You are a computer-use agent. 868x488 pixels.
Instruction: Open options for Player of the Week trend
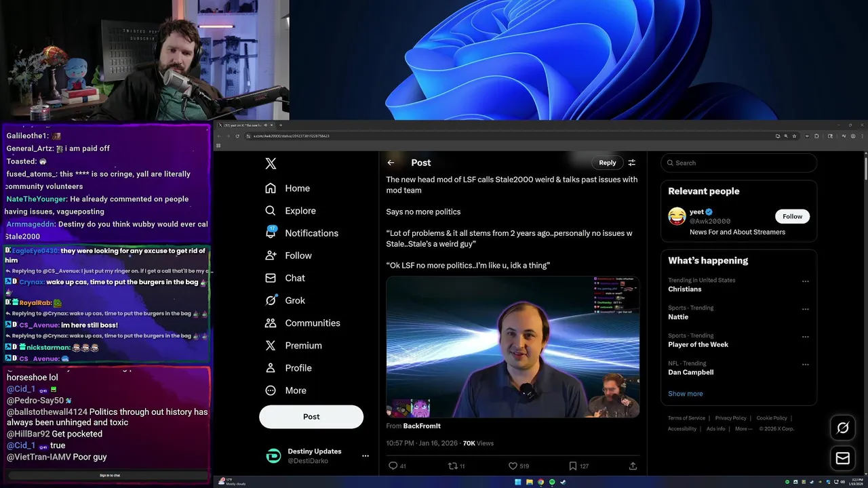click(806, 337)
